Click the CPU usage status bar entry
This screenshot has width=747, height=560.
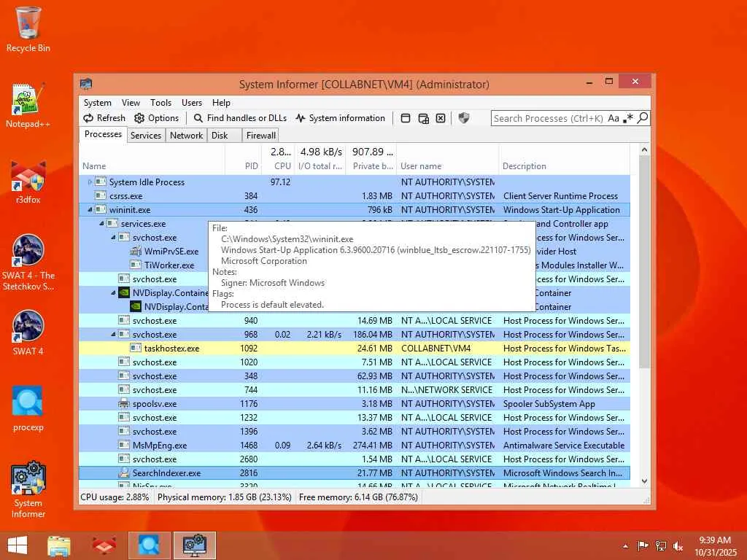point(115,497)
